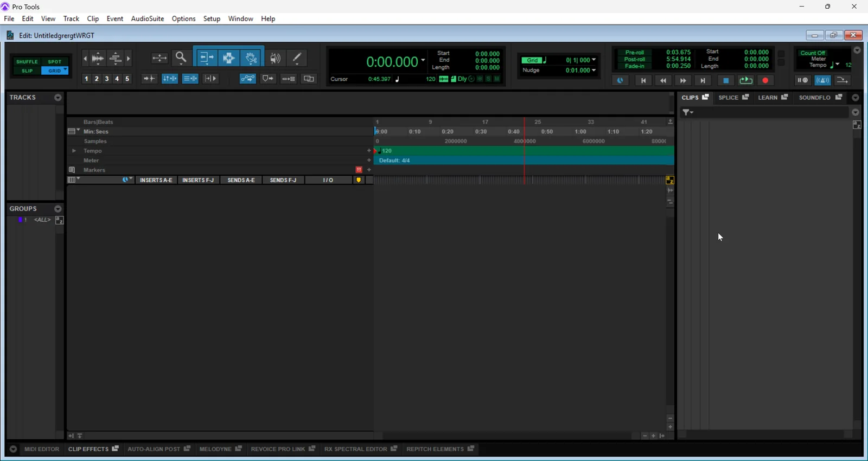Open RX Spectral Editor tab
Image resolution: width=868 pixels, height=461 pixels.
tap(356, 449)
